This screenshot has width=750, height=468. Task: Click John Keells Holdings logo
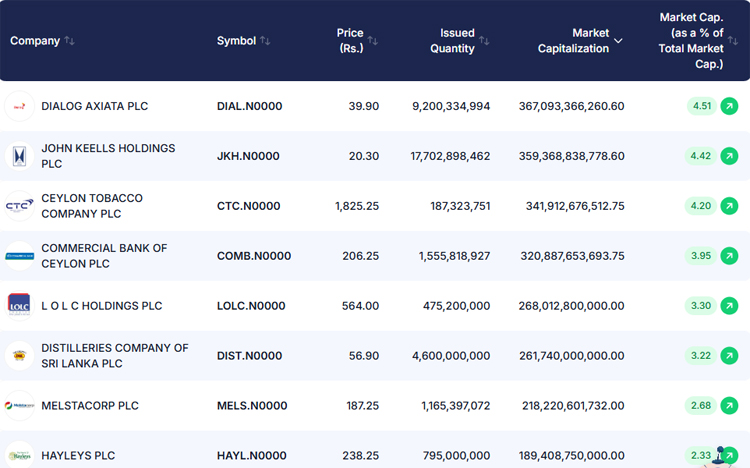[x=19, y=156]
